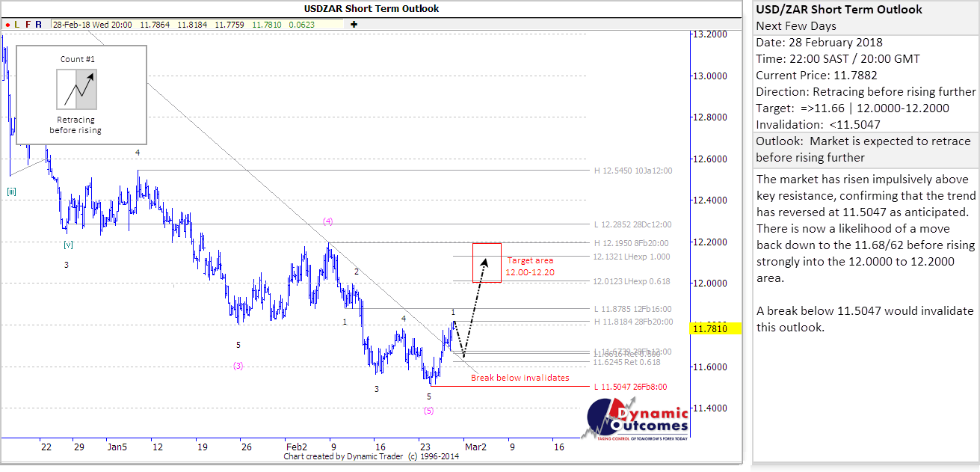Click the red L 11.5047 26Fb8:00 label
Screen dimensions: 980x472
630,387
